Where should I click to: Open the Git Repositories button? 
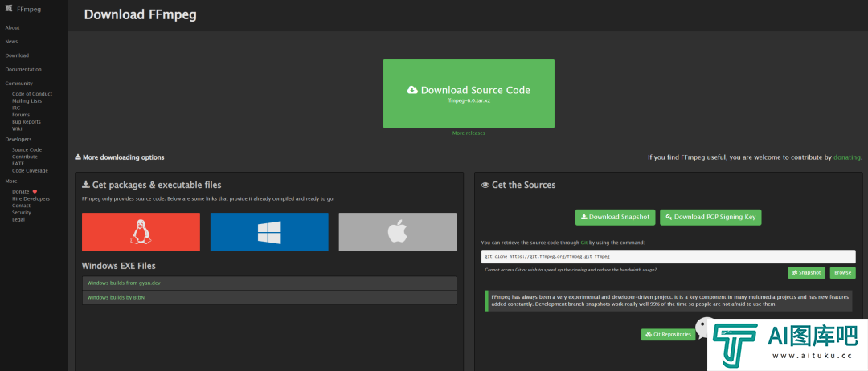[x=668, y=335]
